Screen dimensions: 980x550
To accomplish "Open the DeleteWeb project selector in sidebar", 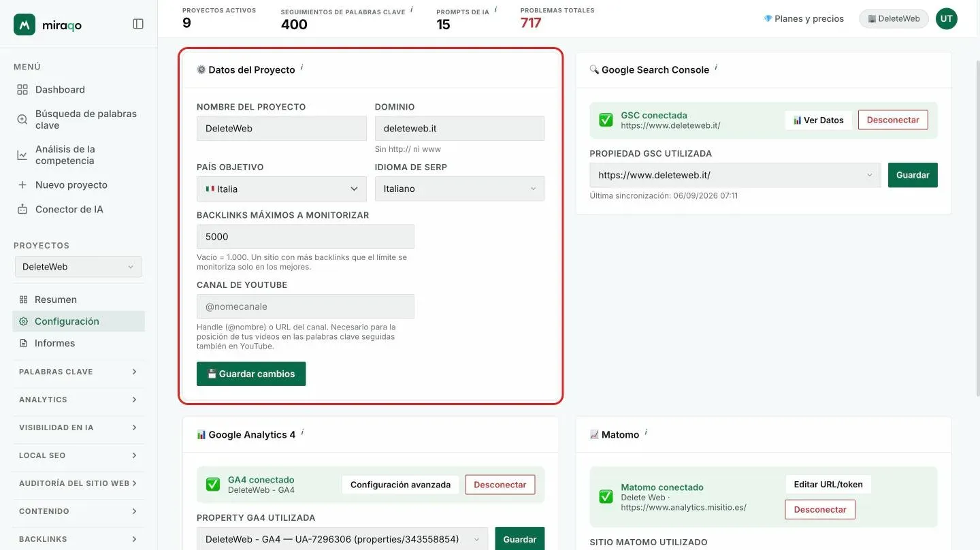I will click(x=78, y=267).
